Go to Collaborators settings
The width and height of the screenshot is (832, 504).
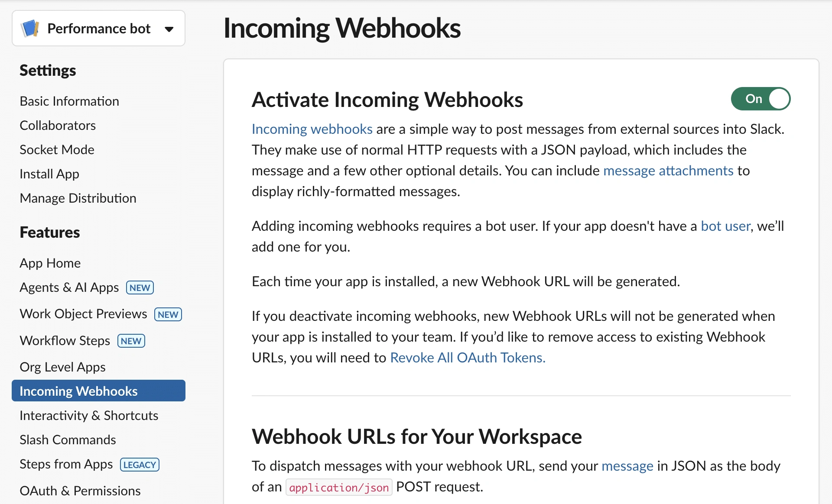click(x=58, y=126)
